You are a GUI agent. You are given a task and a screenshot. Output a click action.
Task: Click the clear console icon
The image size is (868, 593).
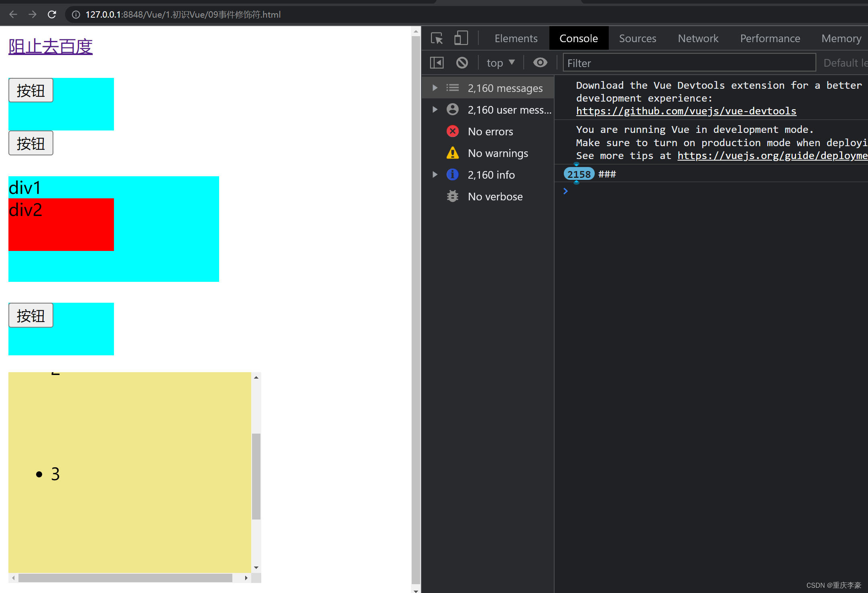click(462, 63)
